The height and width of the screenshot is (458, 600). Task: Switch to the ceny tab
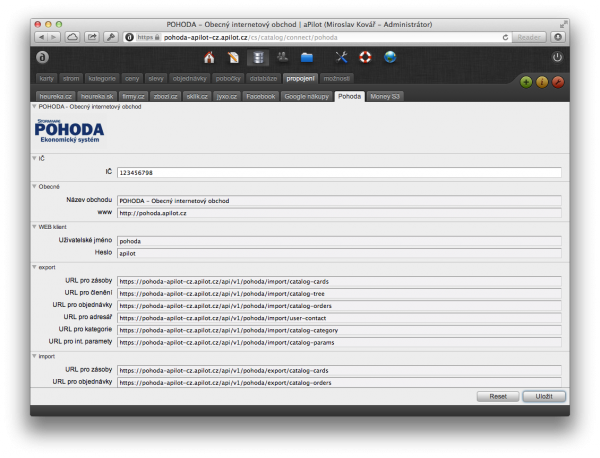(x=132, y=78)
